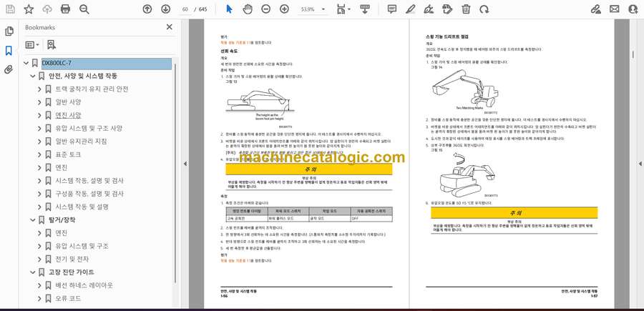
Task: Click the current page number field
Action: tap(185, 9)
